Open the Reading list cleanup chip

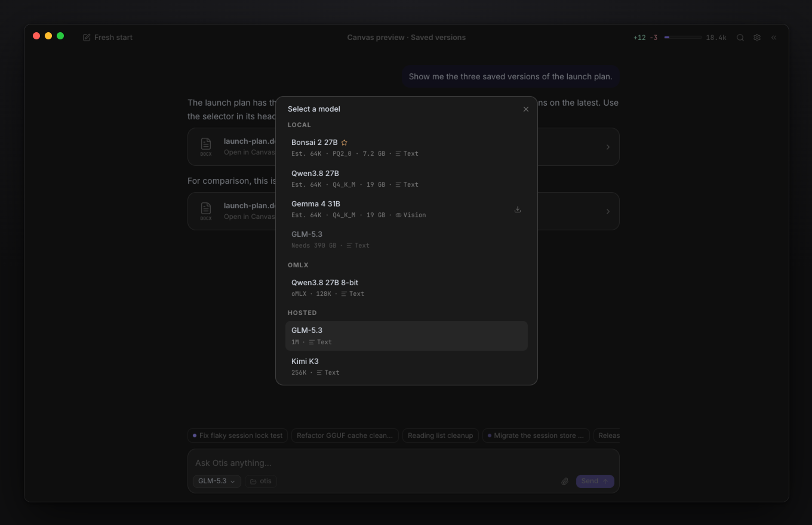coord(440,435)
